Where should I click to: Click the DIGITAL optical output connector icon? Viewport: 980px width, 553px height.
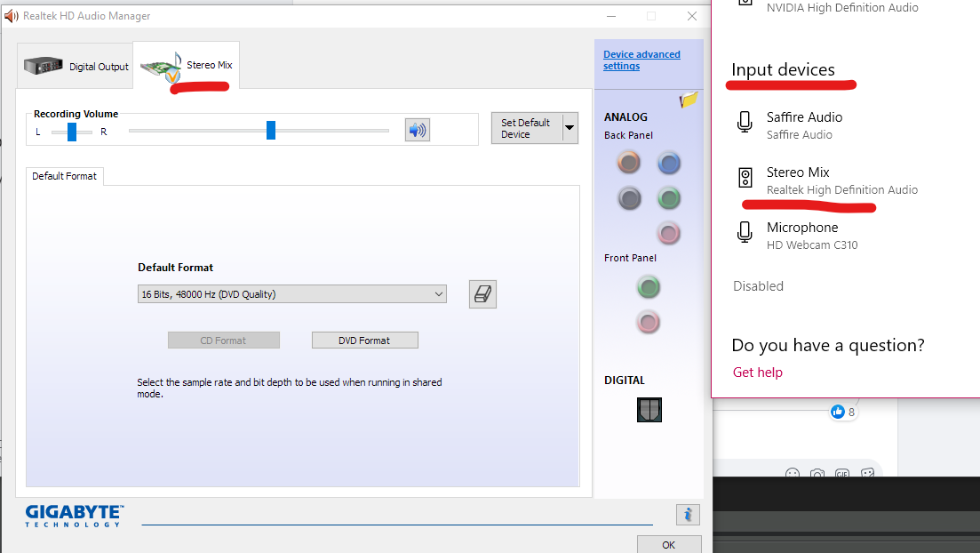point(649,410)
